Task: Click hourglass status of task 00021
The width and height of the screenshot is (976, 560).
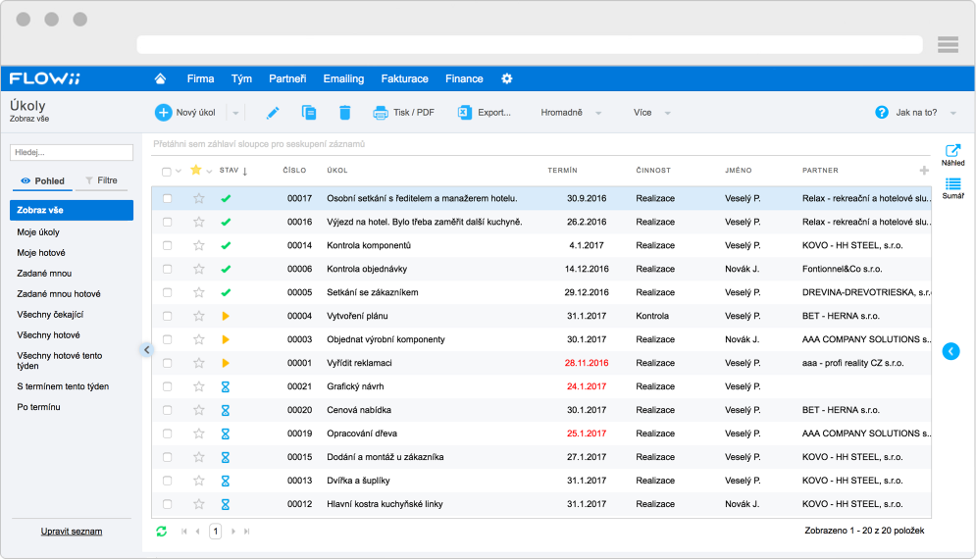Action: point(226,386)
